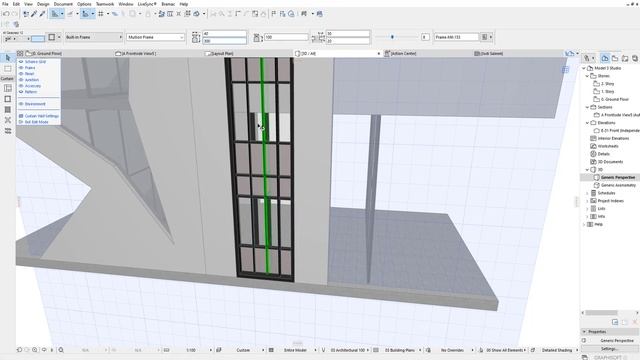Collapse the Properties panel header
The image size is (640, 360).
610,332
